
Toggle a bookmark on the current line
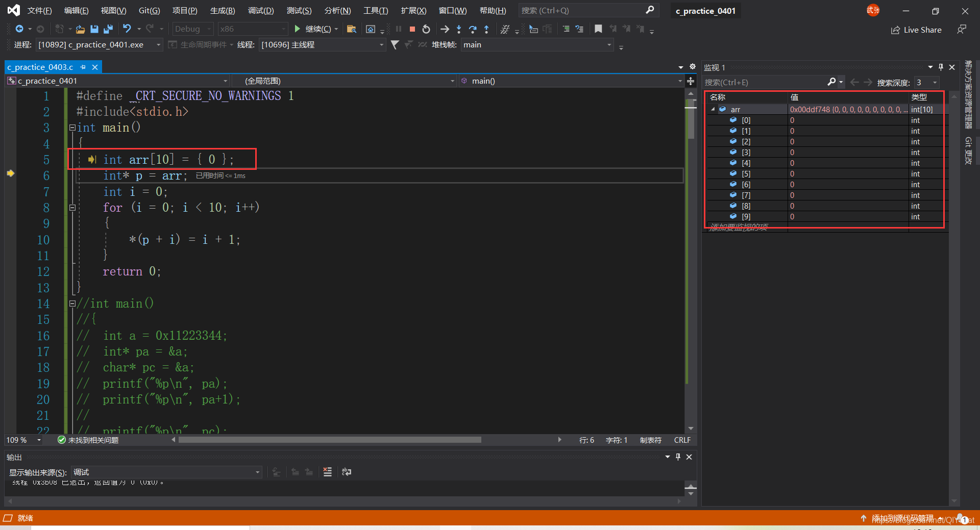[x=598, y=29]
